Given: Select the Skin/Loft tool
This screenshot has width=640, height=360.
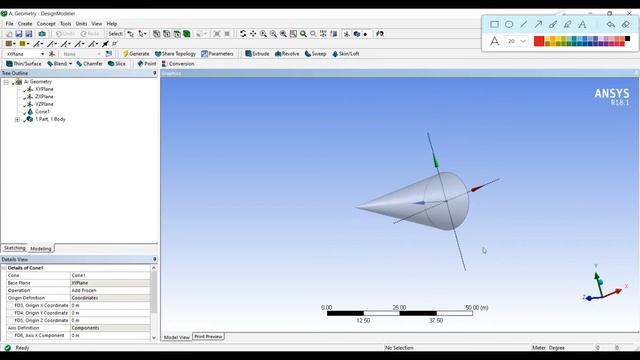Looking at the screenshot, I should (346, 54).
